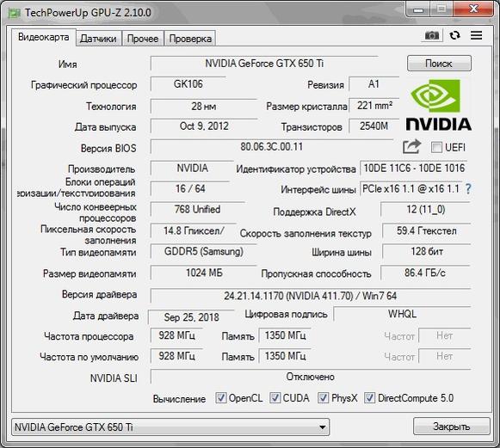Click the Поиск button
500x448 pixels.
439,64
